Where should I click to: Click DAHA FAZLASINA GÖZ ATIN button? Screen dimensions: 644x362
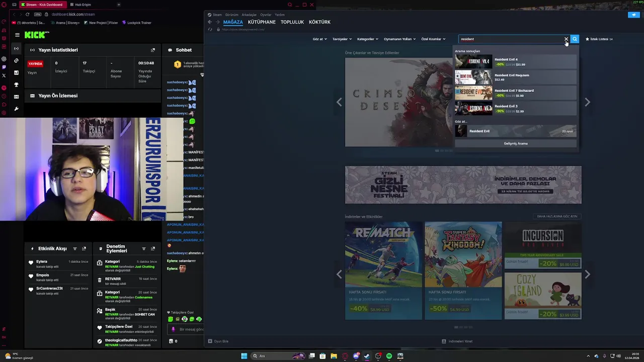[557, 216]
